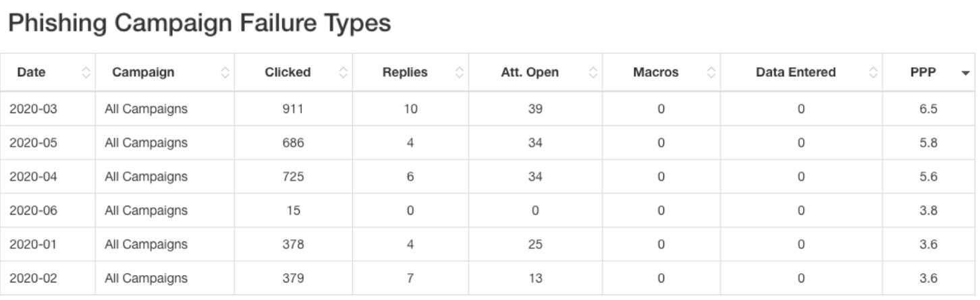Click the Macros column sort icon

point(711,73)
